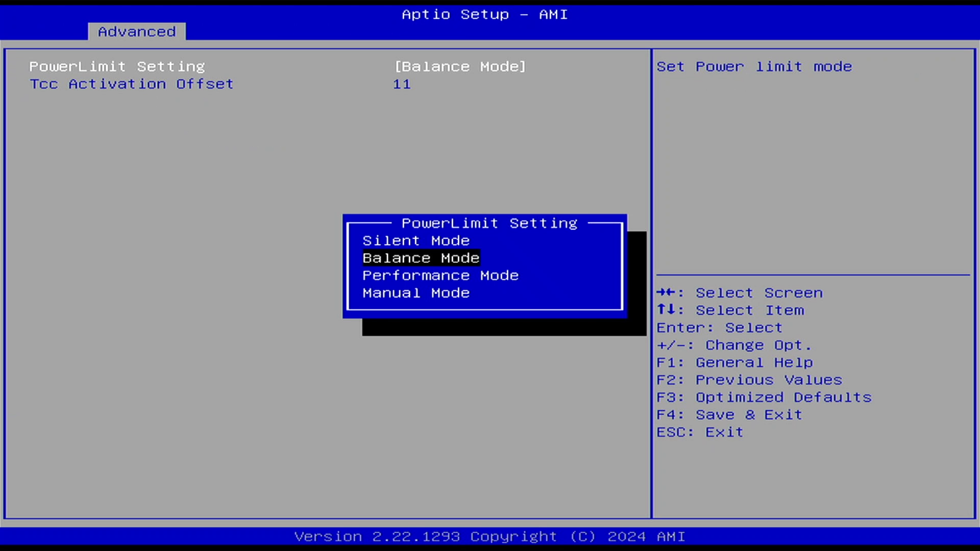The height and width of the screenshot is (551, 980).
Task: Choose Manual Mode in popup
Action: tap(416, 293)
